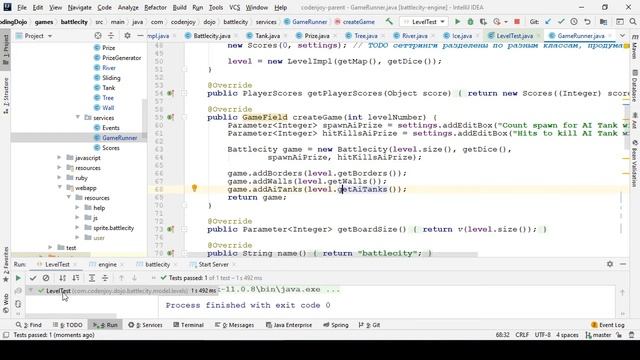The height and width of the screenshot is (360, 640).
Task: Select LevelTest result row in test tree
Action: coord(121,291)
